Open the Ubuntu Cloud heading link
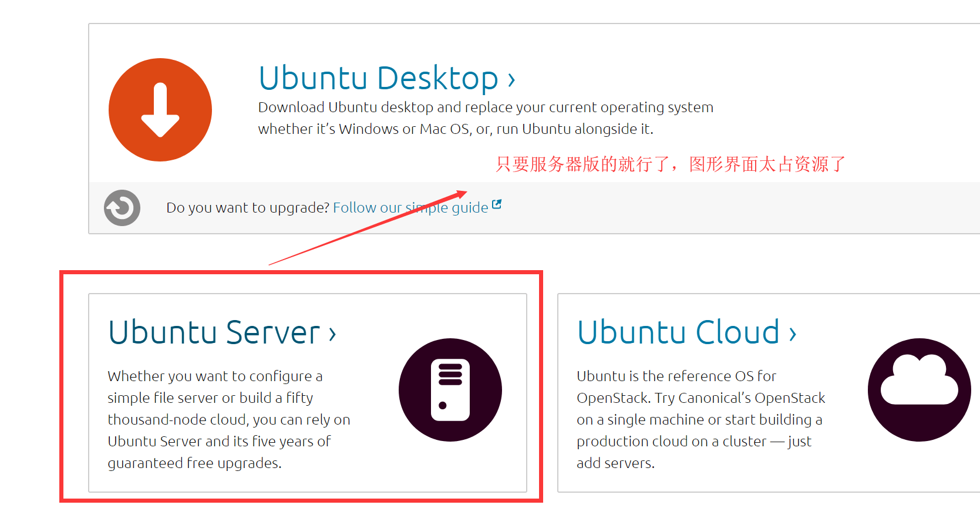Image resolution: width=980 pixels, height=525 pixels. (678, 332)
